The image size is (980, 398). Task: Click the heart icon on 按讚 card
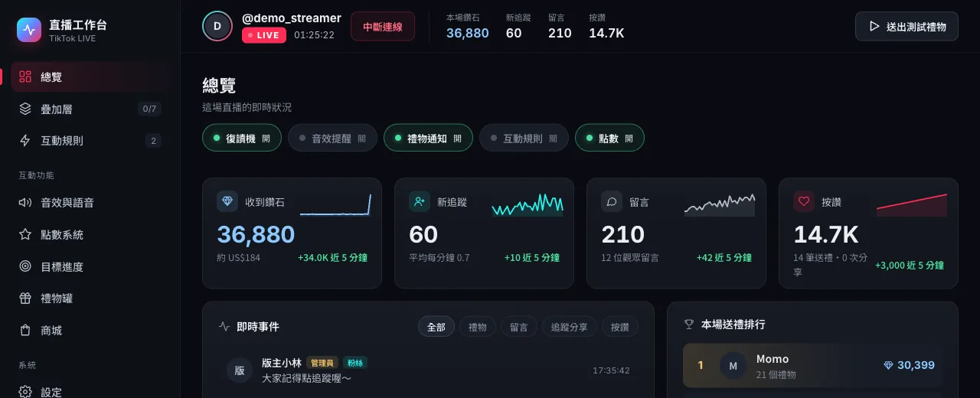click(804, 202)
